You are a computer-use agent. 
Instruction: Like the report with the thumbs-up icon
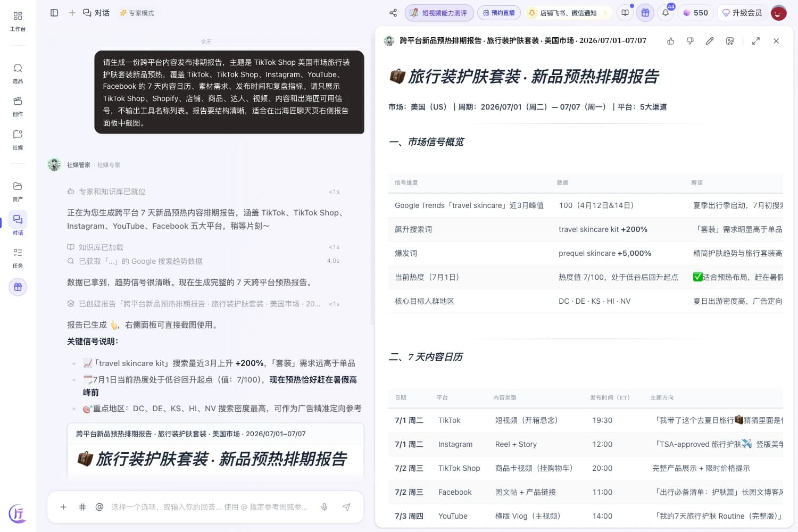[x=671, y=41]
